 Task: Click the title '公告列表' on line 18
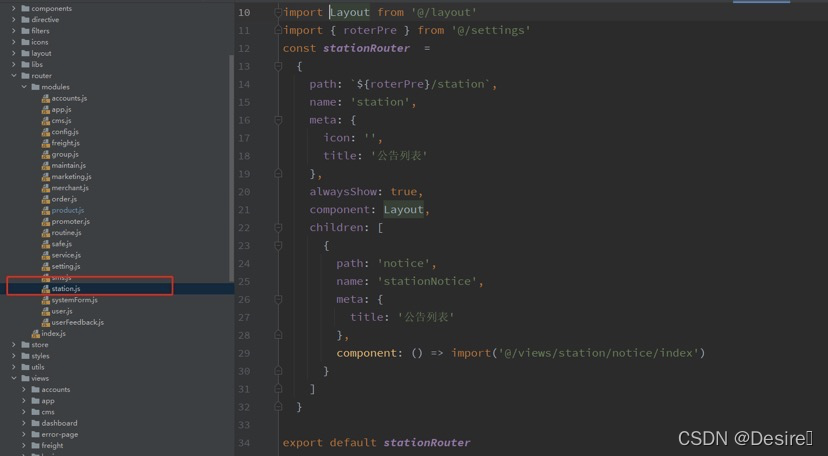(399, 156)
